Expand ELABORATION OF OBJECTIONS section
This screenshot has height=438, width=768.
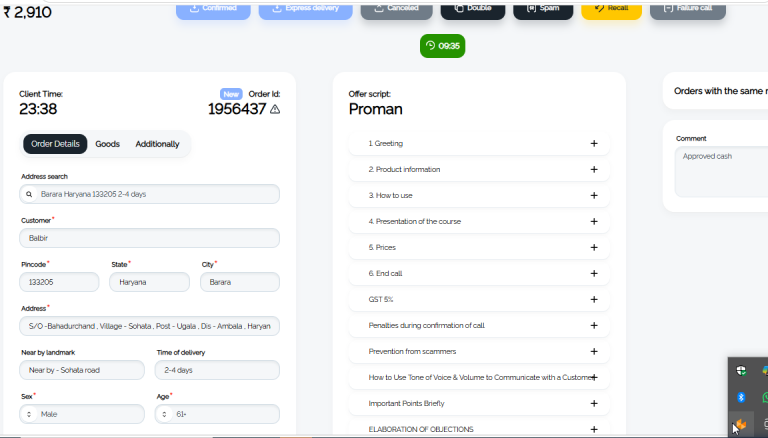point(479,428)
